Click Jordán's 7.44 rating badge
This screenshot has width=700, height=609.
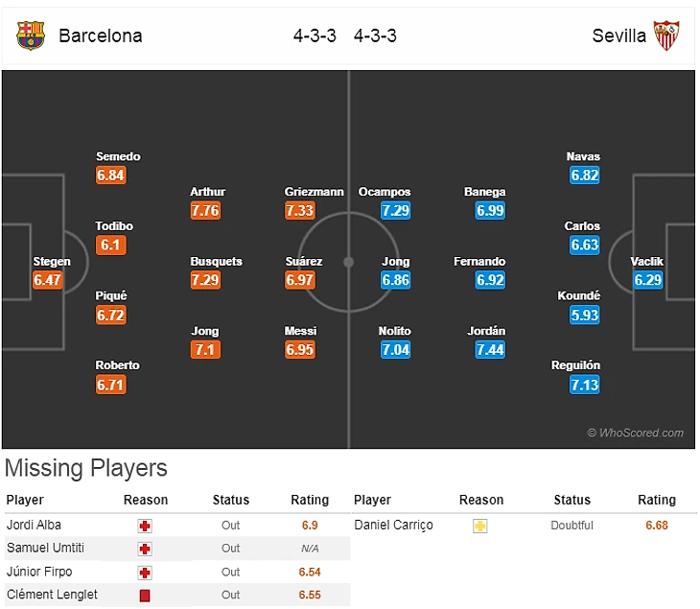point(490,350)
